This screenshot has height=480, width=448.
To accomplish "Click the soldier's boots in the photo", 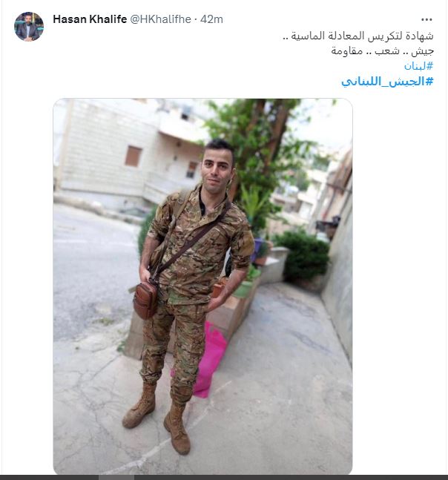I will click(x=157, y=419).
